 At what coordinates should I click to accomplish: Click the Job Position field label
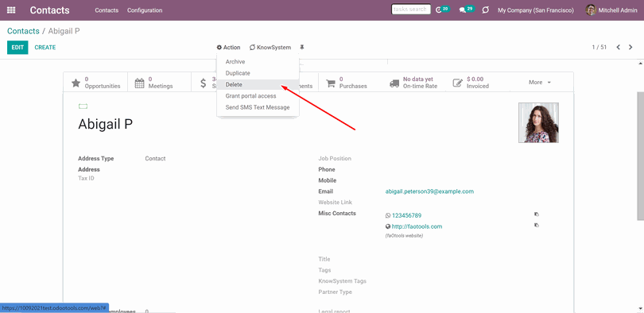coord(335,158)
